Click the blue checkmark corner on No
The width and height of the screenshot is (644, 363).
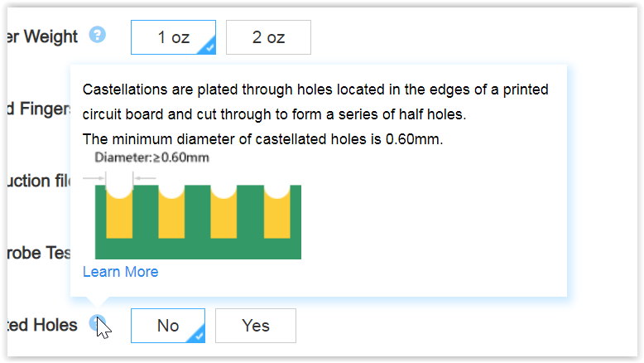point(198,335)
